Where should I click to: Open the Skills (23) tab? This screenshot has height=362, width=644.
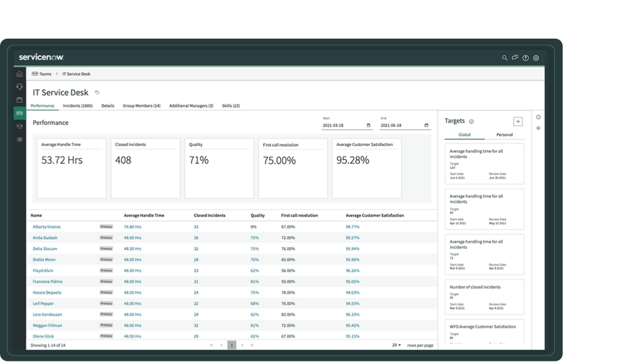point(231,106)
